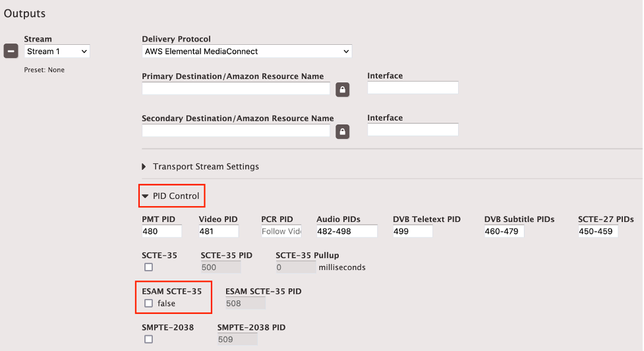Open the Stream 1 dropdown

57,51
